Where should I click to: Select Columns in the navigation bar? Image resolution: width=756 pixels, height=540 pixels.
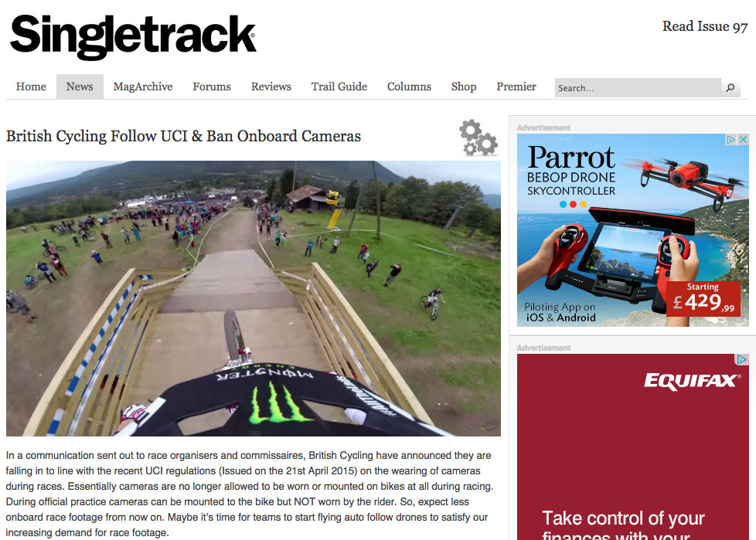[x=409, y=87]
